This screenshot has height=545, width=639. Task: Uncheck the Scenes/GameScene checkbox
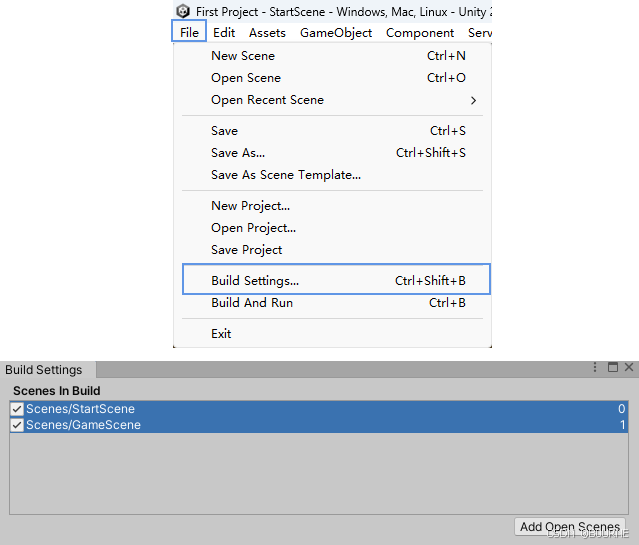(17, 425)
